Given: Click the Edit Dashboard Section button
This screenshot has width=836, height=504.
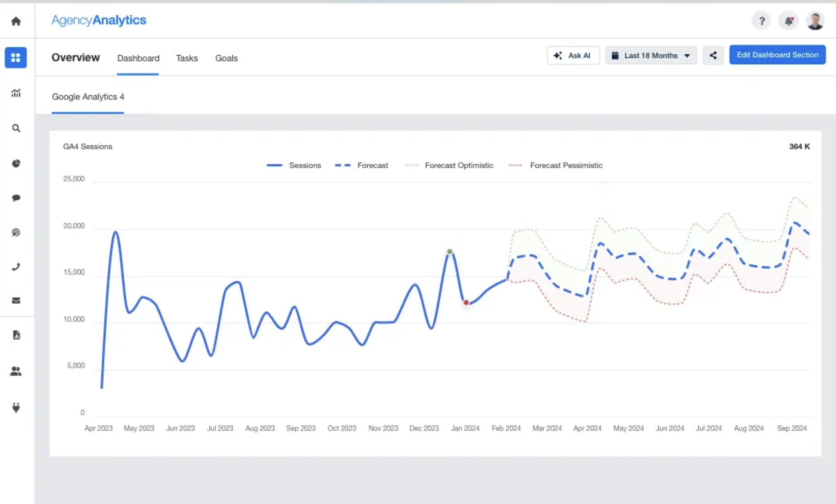Looking at the screenshot, I should [x=777, y=54].
